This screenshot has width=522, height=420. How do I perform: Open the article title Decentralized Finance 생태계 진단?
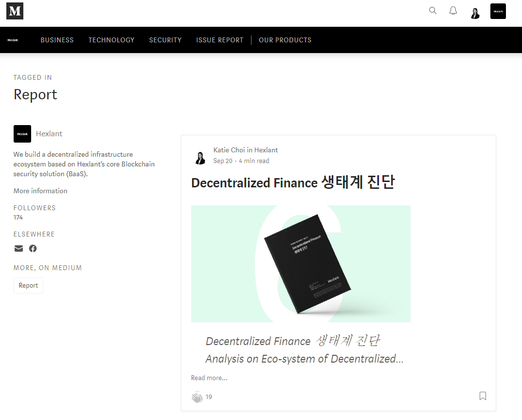click(x=293, y=183)
